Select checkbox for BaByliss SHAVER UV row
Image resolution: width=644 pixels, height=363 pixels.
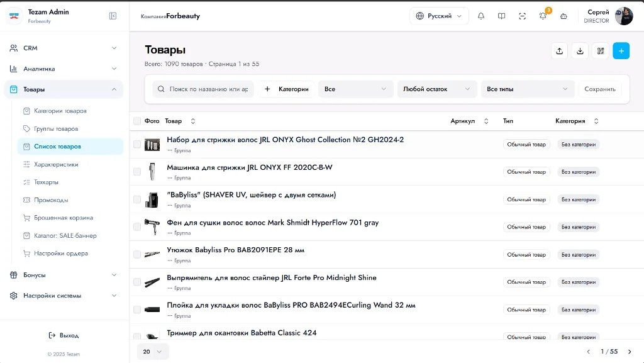(x=137, y=199)
